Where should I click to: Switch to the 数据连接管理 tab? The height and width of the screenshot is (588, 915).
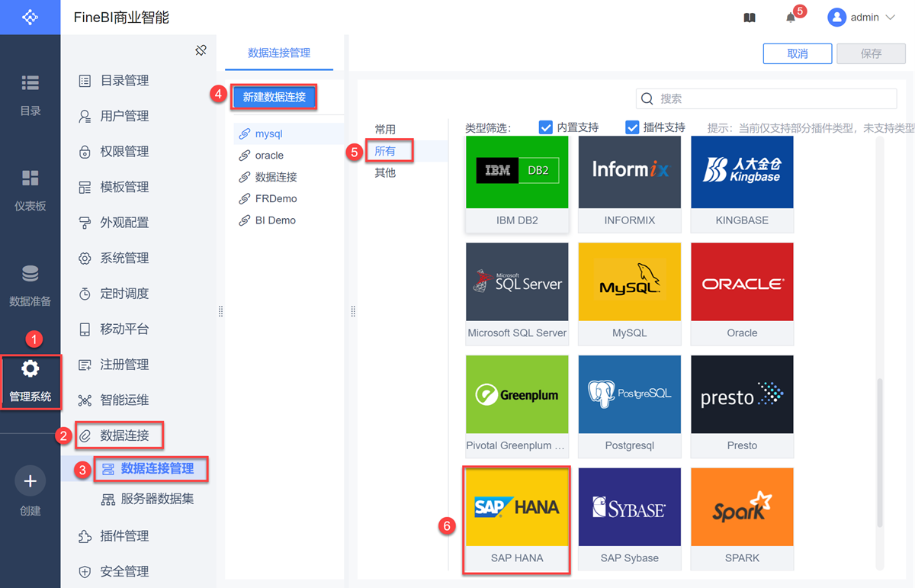[x=279, y=53]
